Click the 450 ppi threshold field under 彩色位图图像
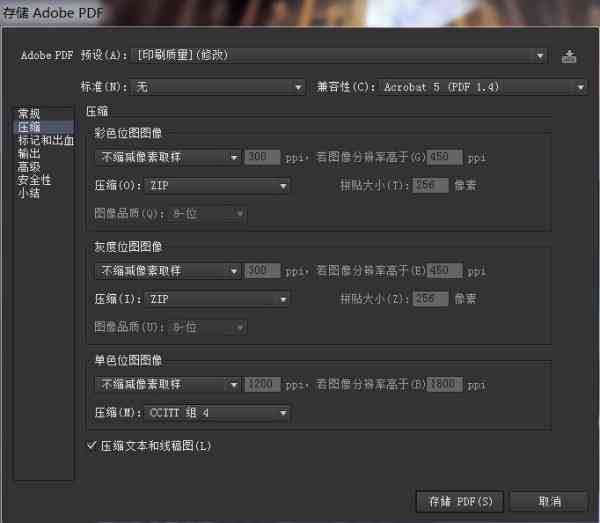The height and width of the screenshot is (523, 600). 444,157
